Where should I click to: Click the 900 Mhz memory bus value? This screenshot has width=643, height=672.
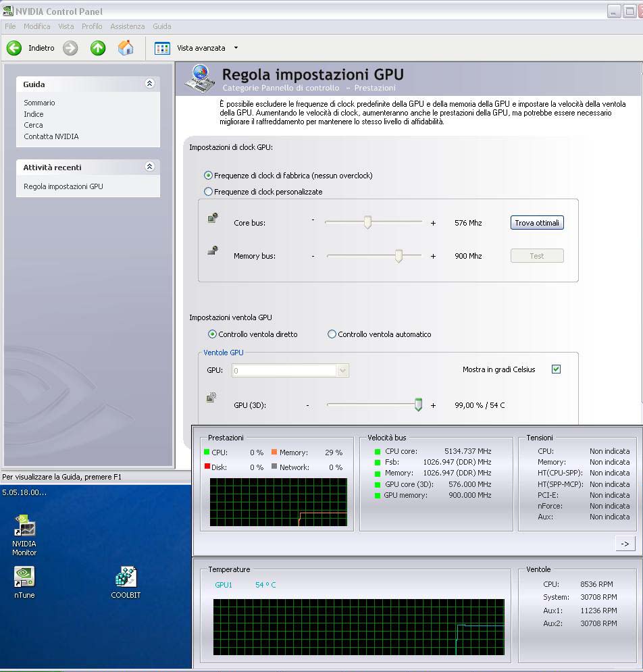[x=468, y=256]
